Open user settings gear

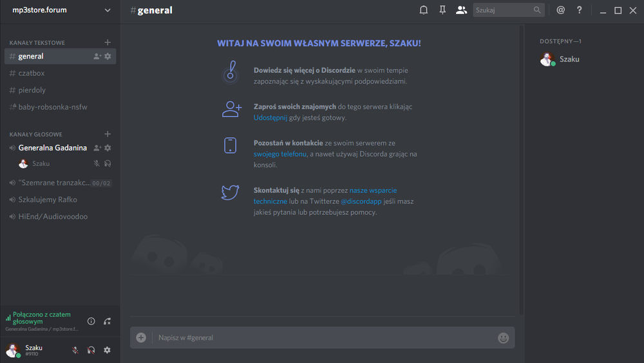[x=108, y=350]
